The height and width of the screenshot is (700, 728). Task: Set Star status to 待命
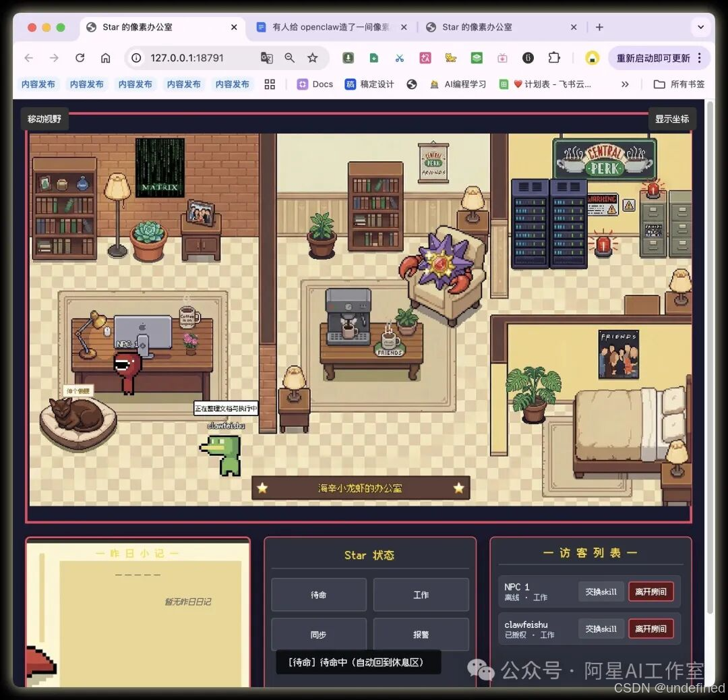(319, 595)
